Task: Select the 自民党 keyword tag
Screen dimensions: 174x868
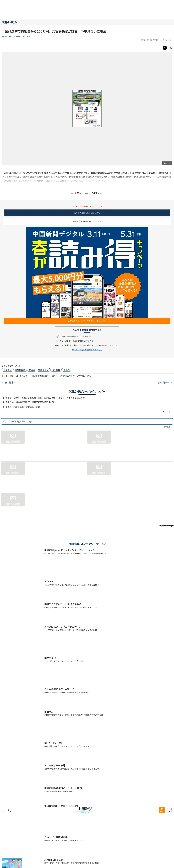Action: 67,370
